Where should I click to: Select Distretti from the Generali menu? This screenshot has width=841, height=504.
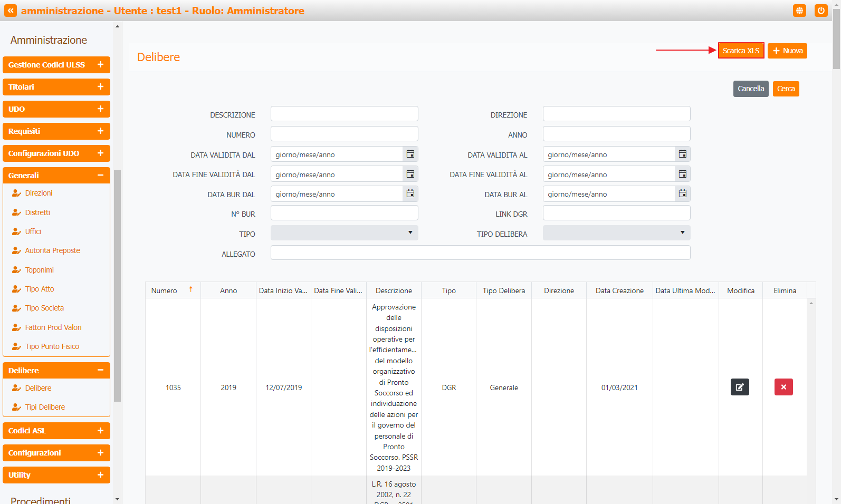tap(37, 212)
